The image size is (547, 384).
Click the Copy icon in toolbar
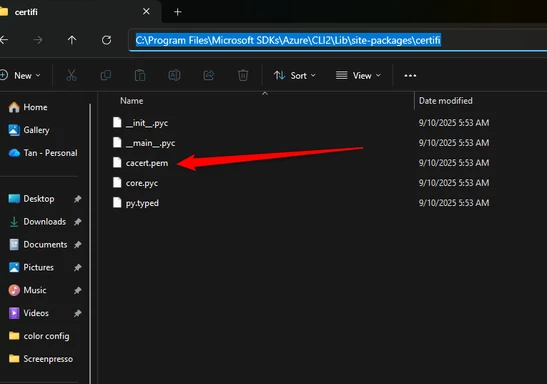pyautogui.click(x=106, y=75)
